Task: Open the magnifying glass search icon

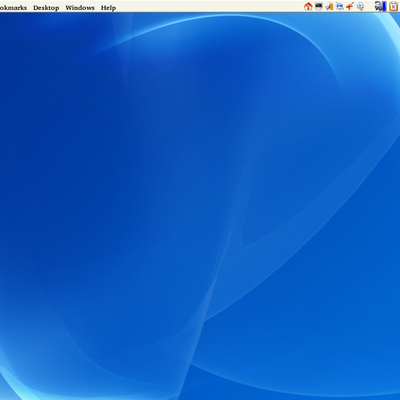Action: click(x=360, y=6)
